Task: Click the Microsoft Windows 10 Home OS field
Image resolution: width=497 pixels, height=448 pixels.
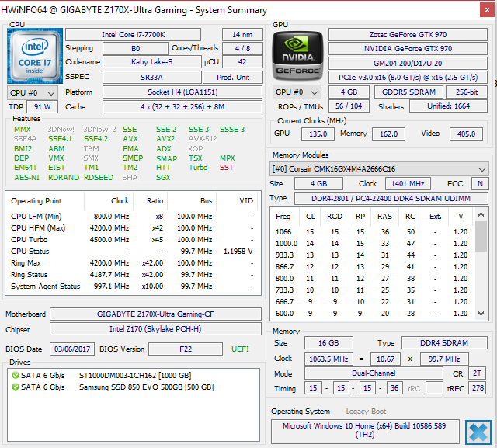Action: pos(365,430)
